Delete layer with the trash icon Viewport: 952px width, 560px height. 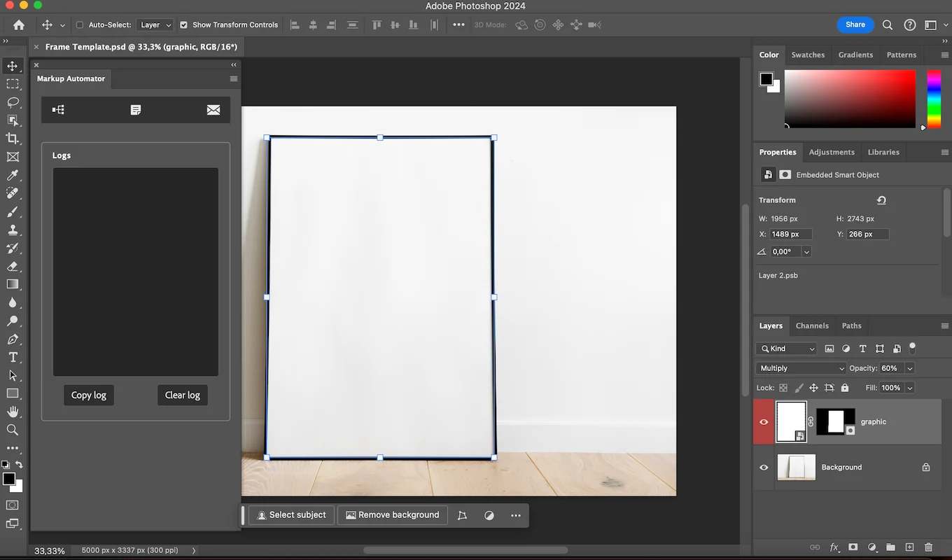coord(928,547)
